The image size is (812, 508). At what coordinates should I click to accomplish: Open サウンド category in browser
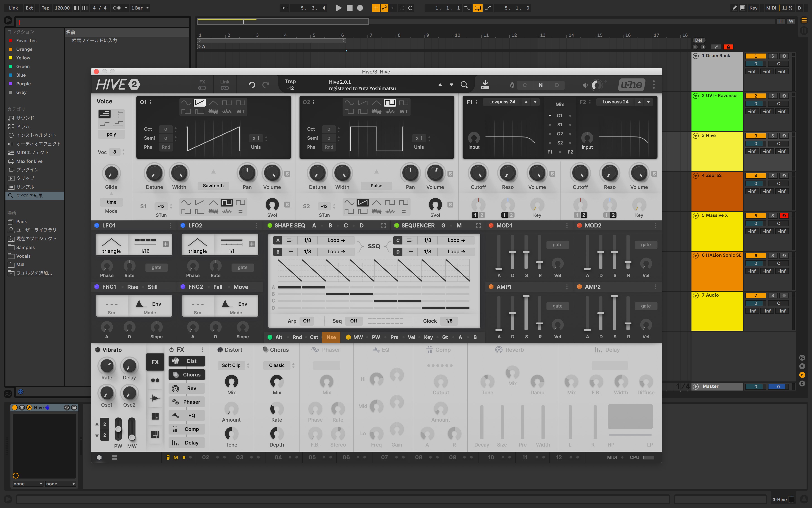point(25,118)
